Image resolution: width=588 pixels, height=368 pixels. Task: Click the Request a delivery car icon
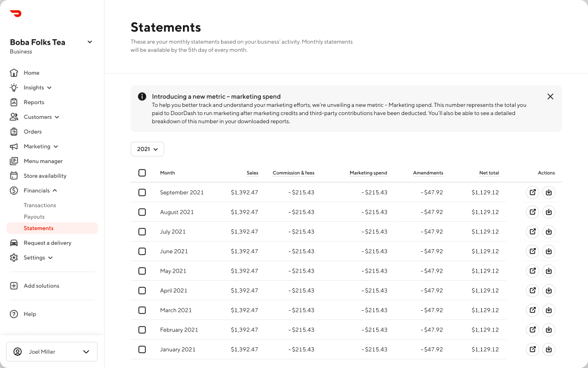14,243
